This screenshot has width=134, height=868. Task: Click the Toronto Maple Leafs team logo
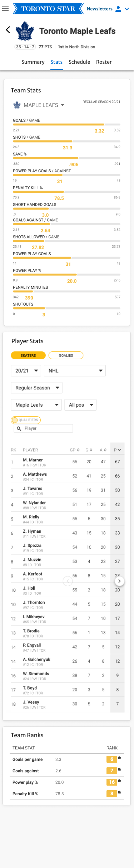(25, 31)
